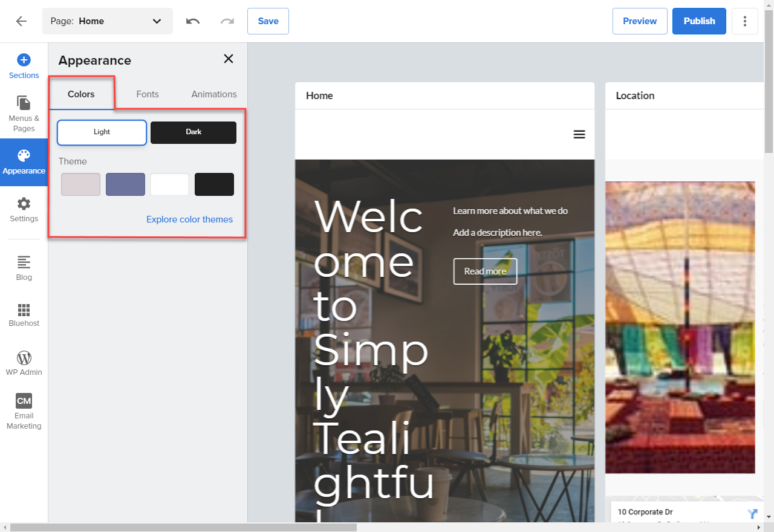Open the site Preview
The image size is (774, 532).
(x=640, y=21)
